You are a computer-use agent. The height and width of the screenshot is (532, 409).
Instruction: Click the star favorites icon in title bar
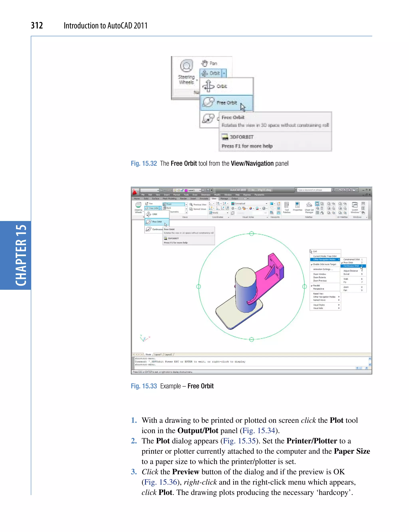pyautogui.click(x=349, y=190)
